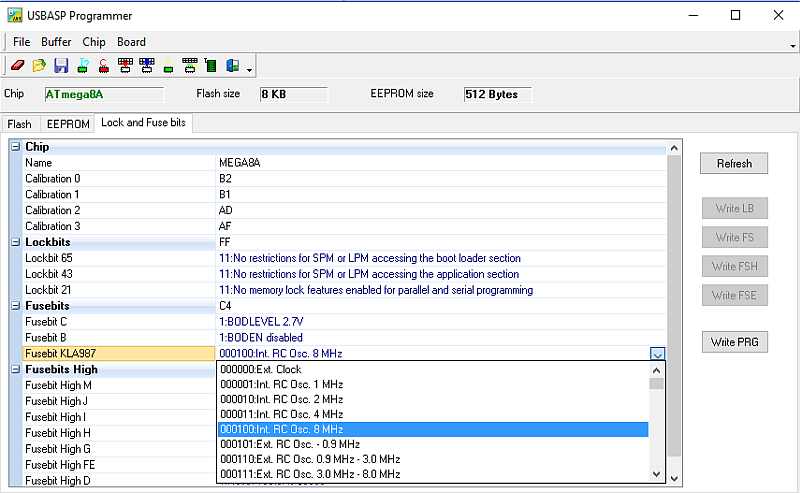This screenshot has width=800, height=493.
Task: Switch to the Flash tab
Action: 19,124
